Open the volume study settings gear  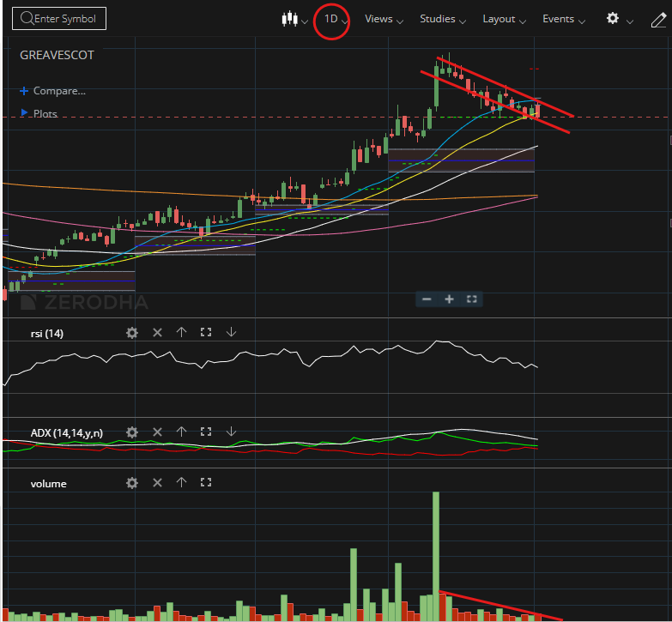[x=132, y=483]
